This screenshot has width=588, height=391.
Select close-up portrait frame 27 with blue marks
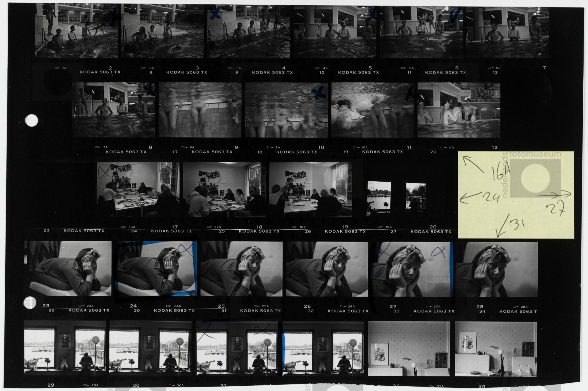click(412, 269)
